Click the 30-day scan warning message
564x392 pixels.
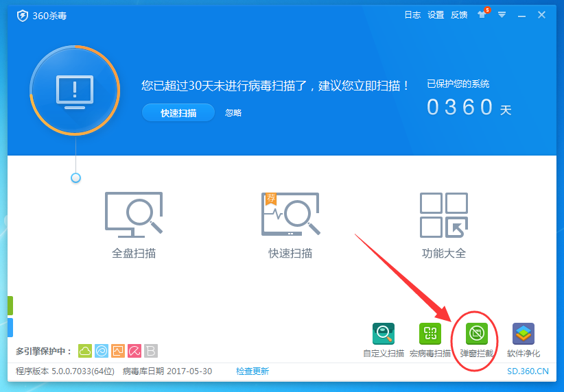(275, 86)
